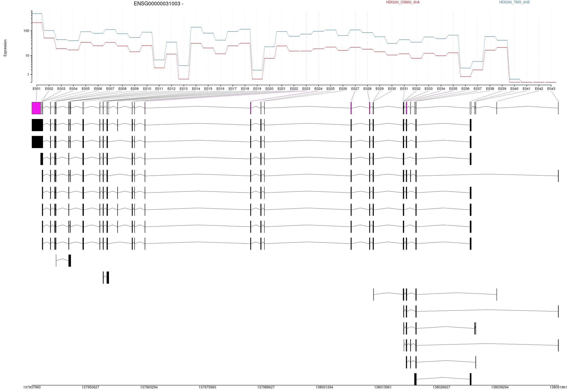Viewport: 585px width, 392px height.
Task: Click exon label E011
Action: [x=159, y=89]
